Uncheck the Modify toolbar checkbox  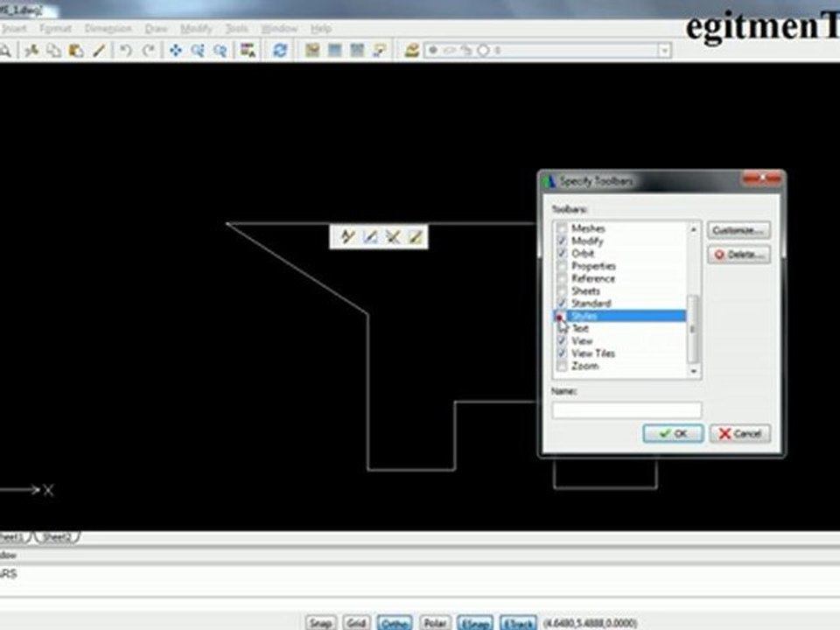[562, 241]
